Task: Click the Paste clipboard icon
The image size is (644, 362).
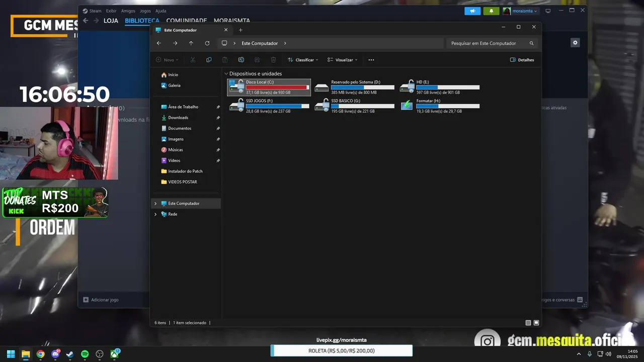Action: coord(225,60)
